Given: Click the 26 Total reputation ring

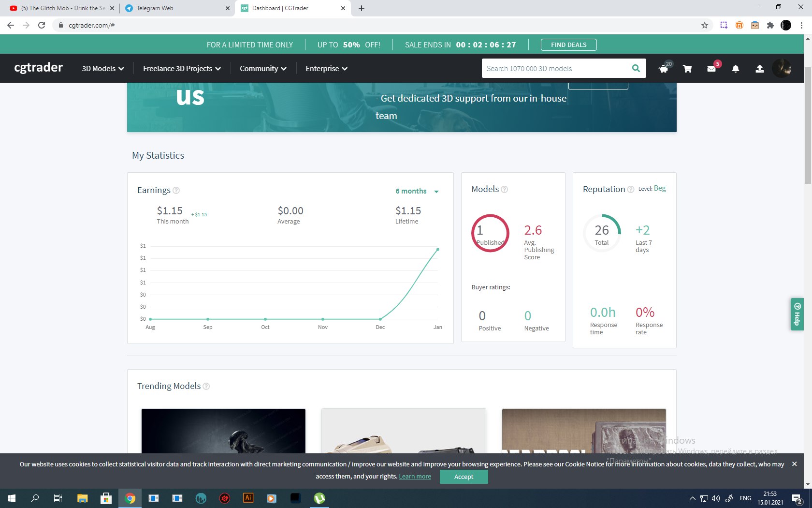Looking at the screenshot, I should [602, 233].
